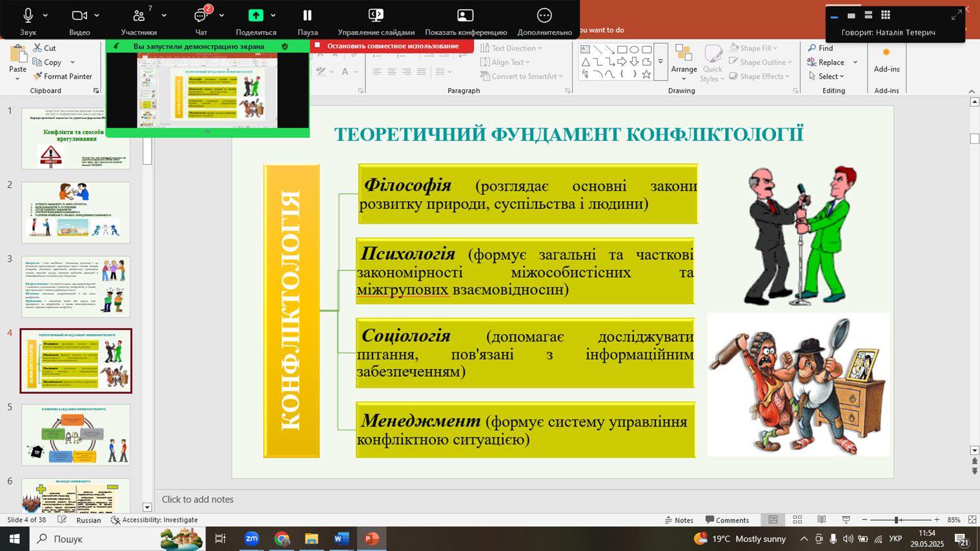
Task: Open Quick Styles gallery
Action: pos(712,63)
